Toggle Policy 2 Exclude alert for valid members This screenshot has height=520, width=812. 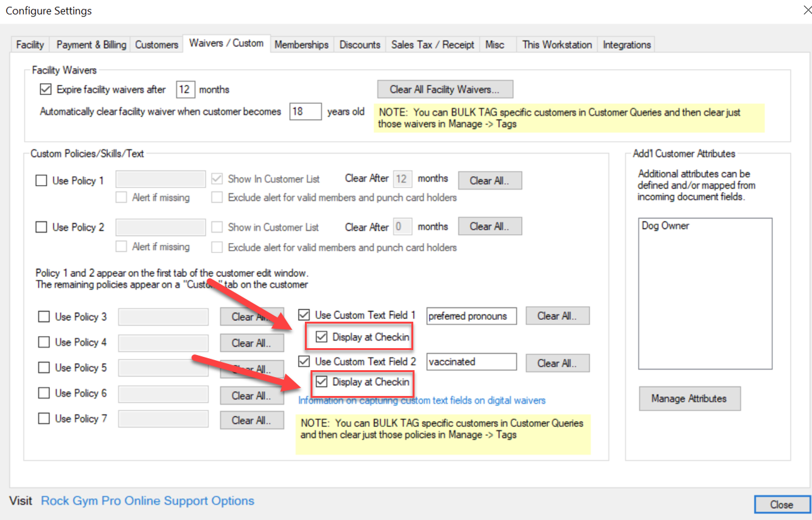pyautogui.click(x=217, y=247)
